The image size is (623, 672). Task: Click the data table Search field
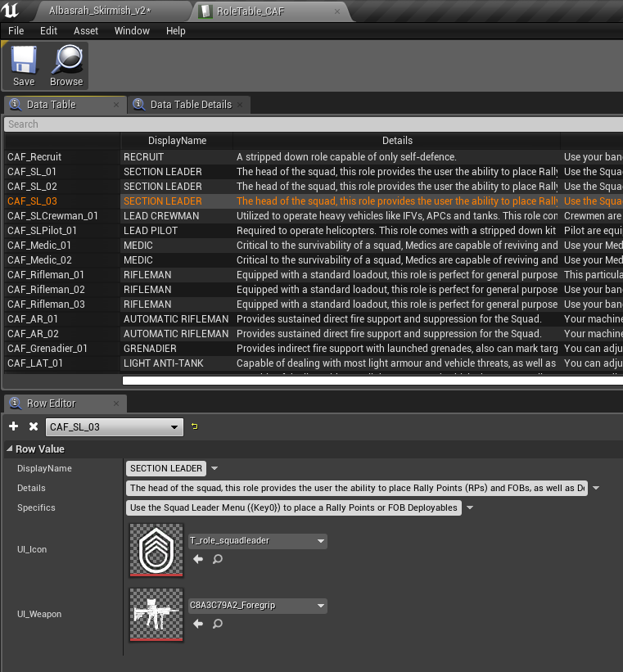[311, 124]
